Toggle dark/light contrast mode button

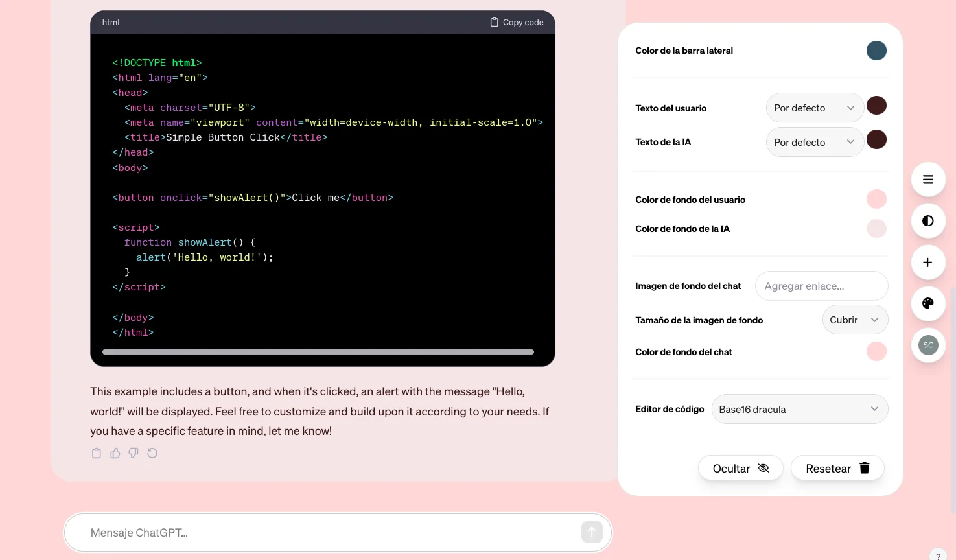(928, 221)
